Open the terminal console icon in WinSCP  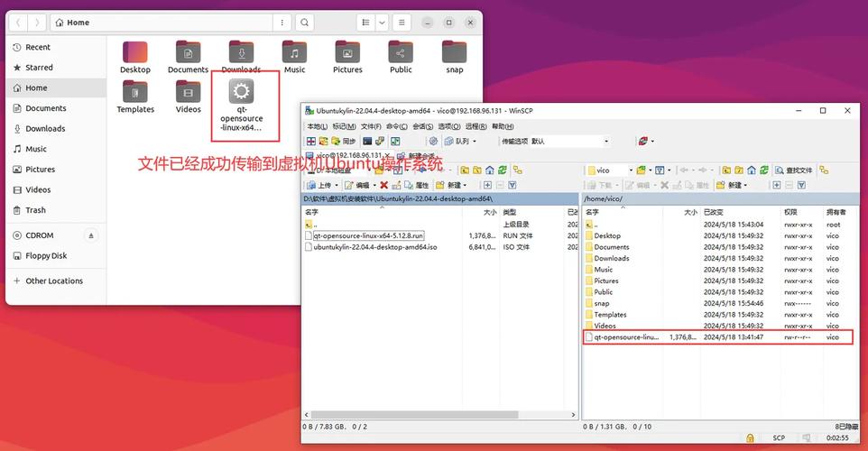pos(367,141)
